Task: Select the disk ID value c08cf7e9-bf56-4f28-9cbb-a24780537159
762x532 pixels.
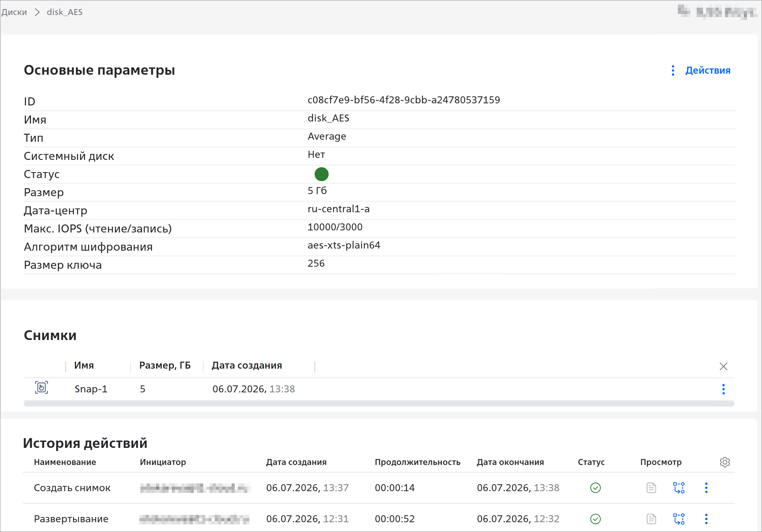Action: (x=404, y=100)
